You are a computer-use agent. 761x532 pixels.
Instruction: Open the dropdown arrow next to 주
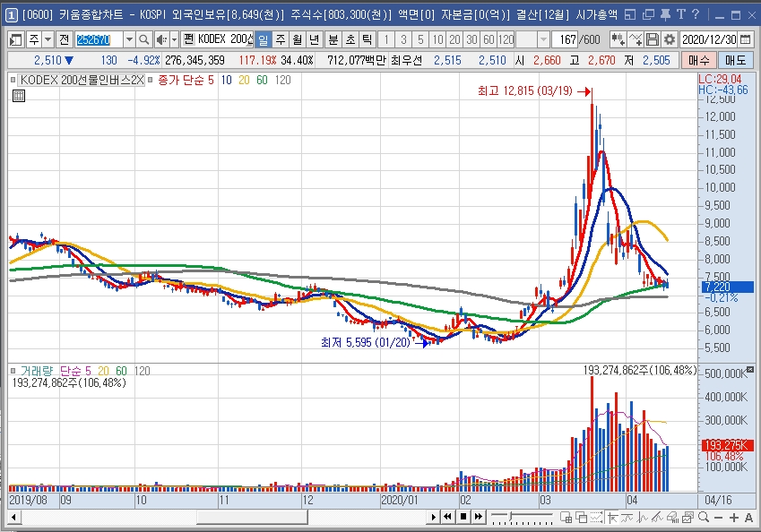pyautogui.click(x=48, y=39)
